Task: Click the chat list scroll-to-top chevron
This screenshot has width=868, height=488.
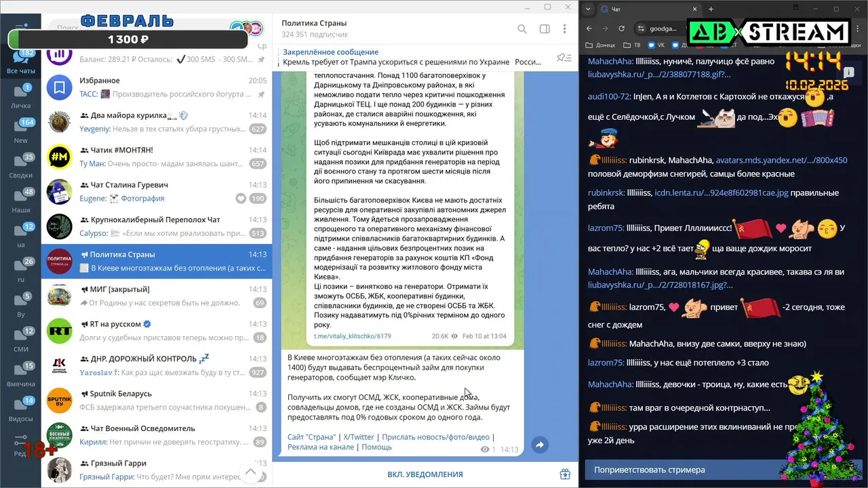Action: click(x=250, y=472)
